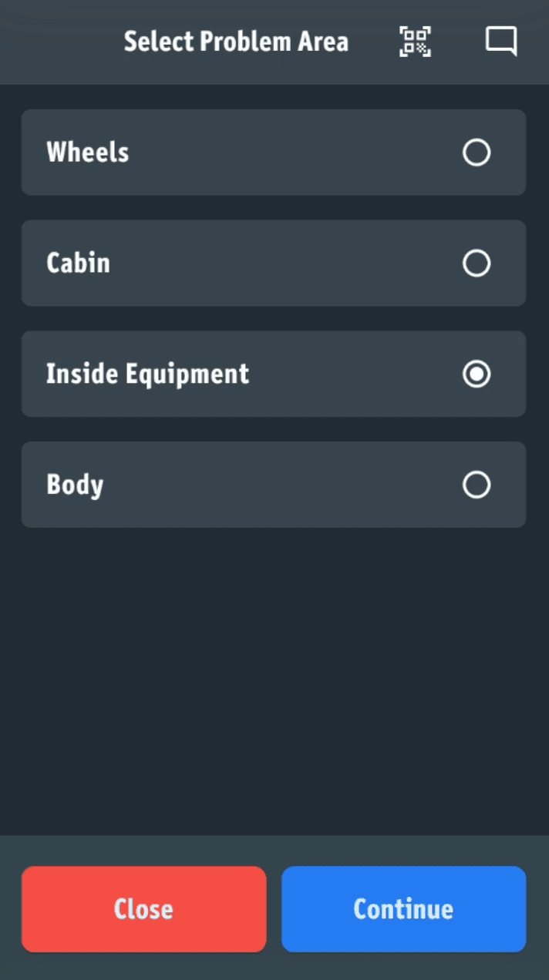The width and height of the screenshot is (549, 980).
Task: Select the Cabin radio button
Action: pos(477,263)
